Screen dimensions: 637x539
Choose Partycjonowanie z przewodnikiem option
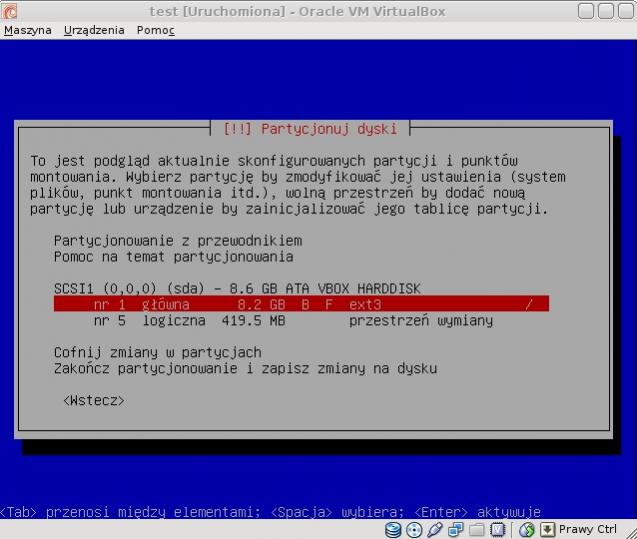(x=177, y=240)
